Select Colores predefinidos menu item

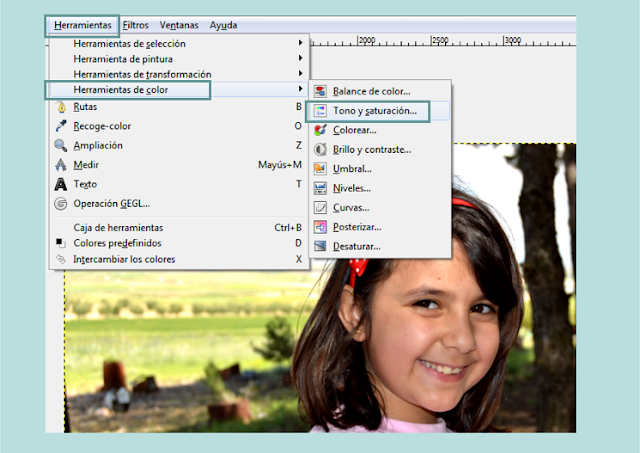coord(178,243)
